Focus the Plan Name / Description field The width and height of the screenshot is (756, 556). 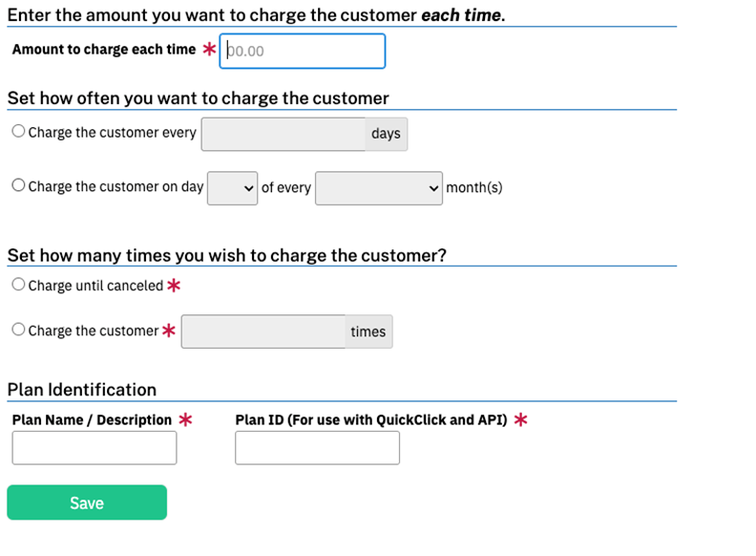(94, 447)
